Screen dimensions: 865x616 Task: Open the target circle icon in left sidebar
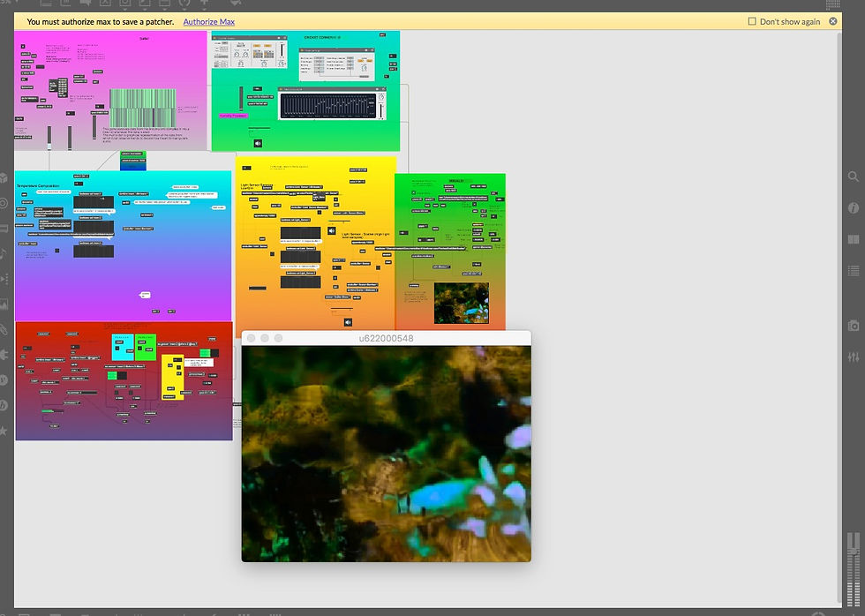tap(4, 203)
